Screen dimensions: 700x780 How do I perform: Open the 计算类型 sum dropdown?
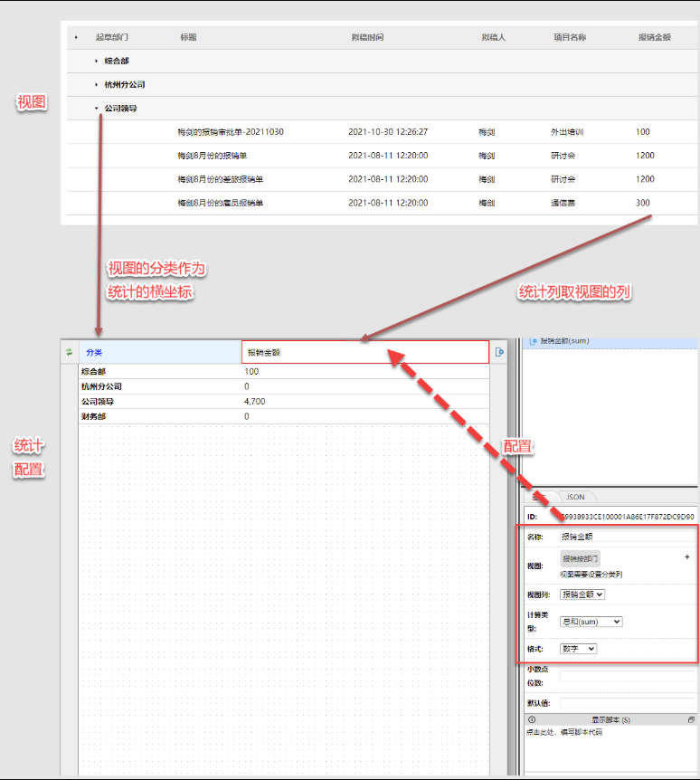click(591, 622)
